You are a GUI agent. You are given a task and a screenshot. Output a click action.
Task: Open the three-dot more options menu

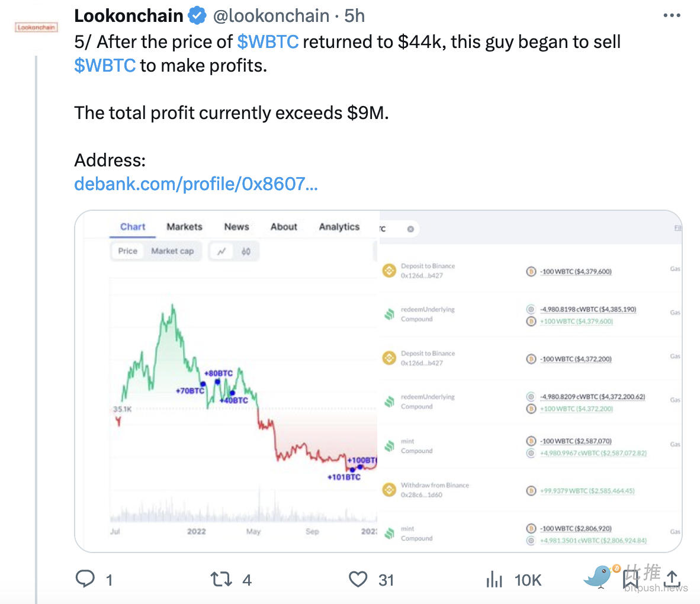pyautogui.click(x=672, y=16)
